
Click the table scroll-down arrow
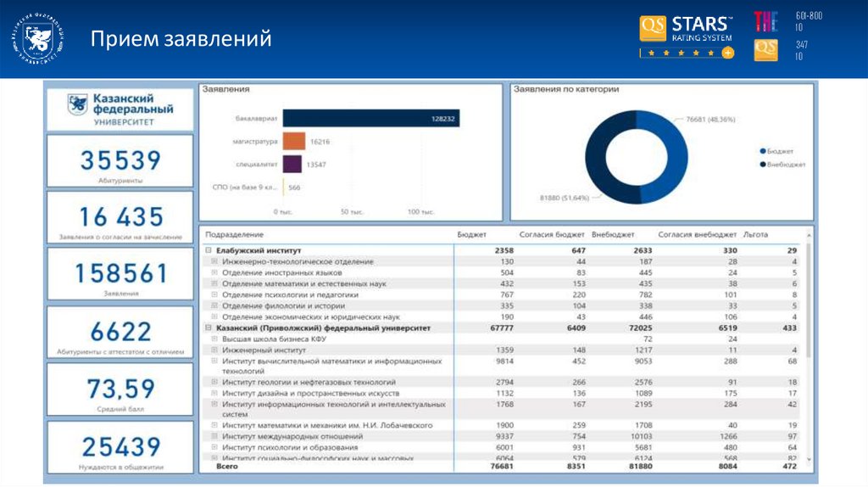[x=809, y=459]
